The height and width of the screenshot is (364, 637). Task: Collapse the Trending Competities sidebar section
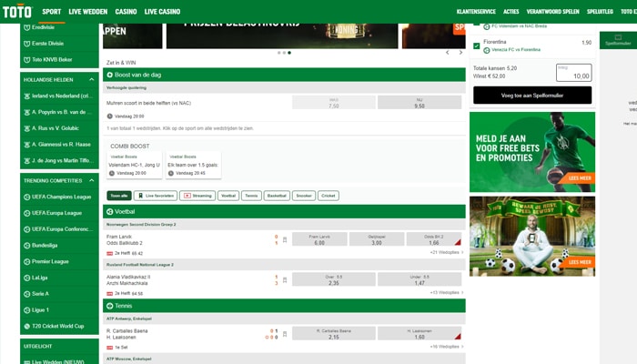[x=91, y=180]
